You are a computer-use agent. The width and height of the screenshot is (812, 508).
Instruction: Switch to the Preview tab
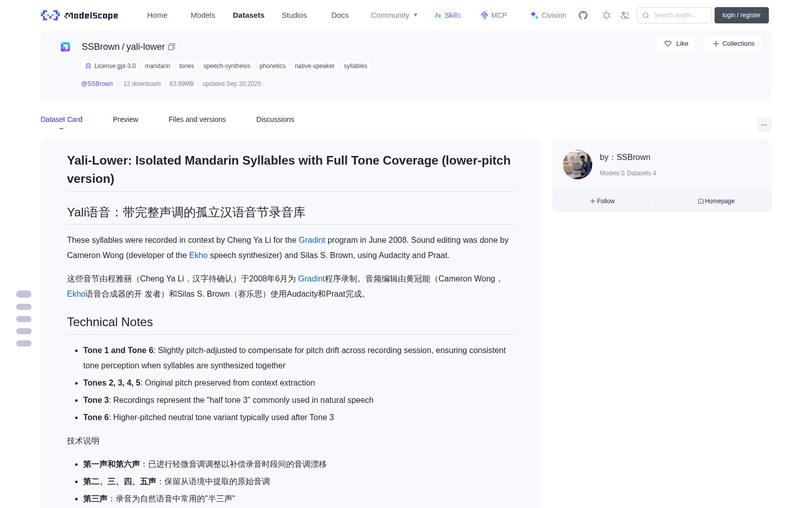(125, 119)
